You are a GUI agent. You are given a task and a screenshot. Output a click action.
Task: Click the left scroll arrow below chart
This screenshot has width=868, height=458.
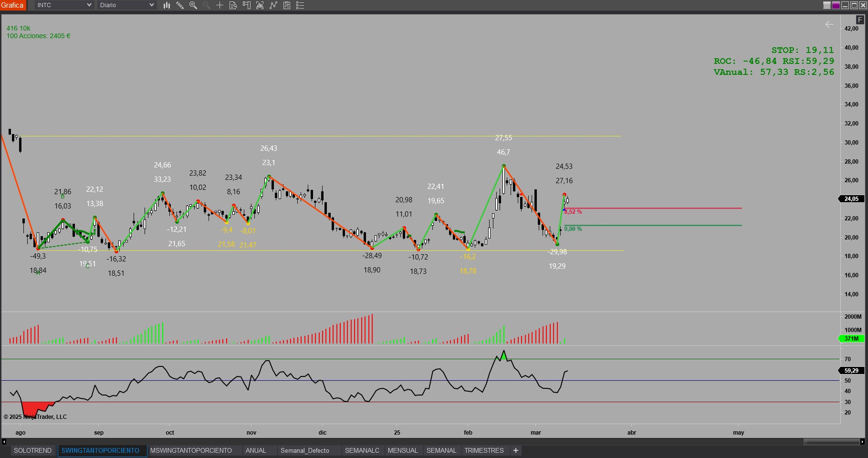tap(4, 442)
